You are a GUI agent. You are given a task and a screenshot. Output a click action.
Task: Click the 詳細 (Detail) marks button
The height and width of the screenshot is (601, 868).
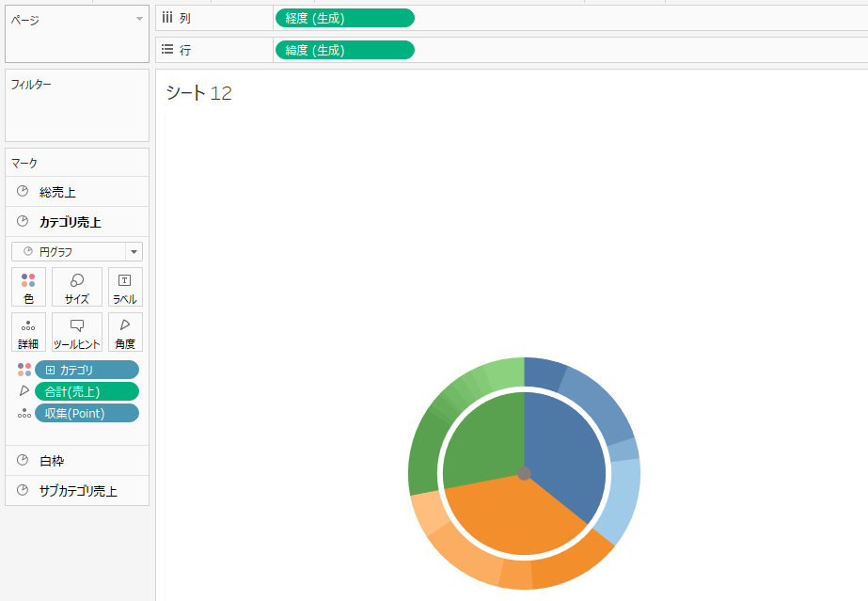tap(28, 331)
